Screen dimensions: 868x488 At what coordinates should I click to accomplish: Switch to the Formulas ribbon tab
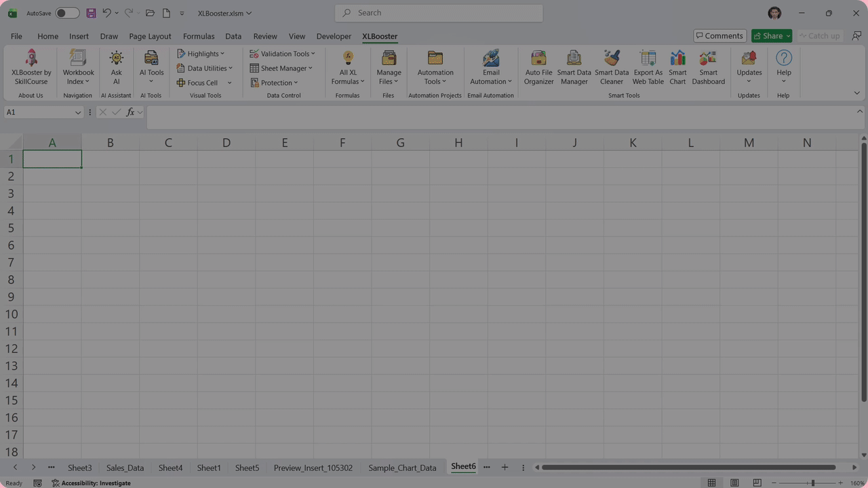pos(198,36)
